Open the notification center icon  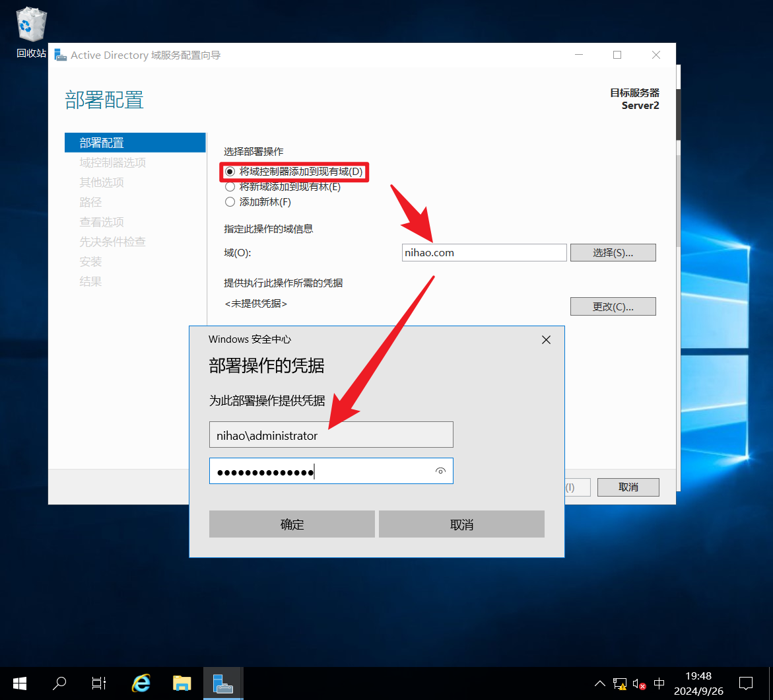[x=746, y=683]
